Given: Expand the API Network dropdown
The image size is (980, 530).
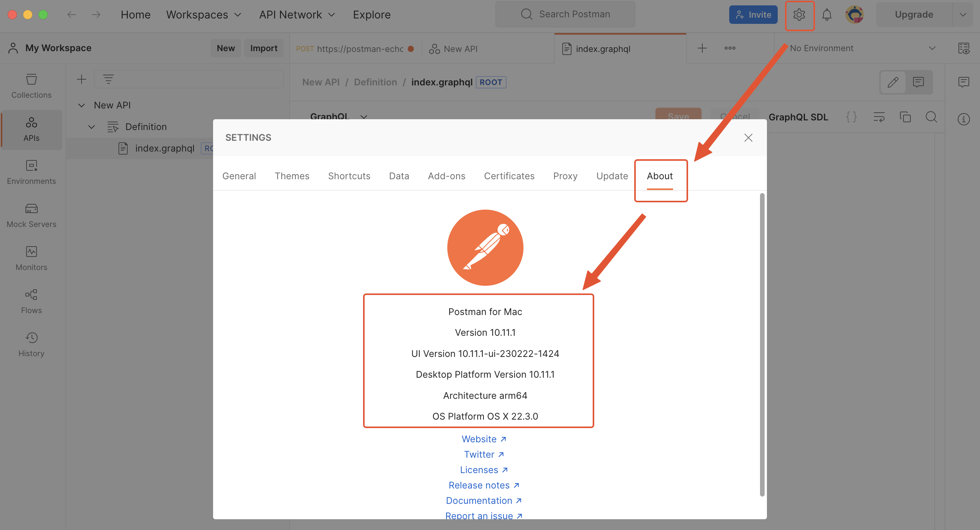Looking at the screenshot, I should click(297, 15).
